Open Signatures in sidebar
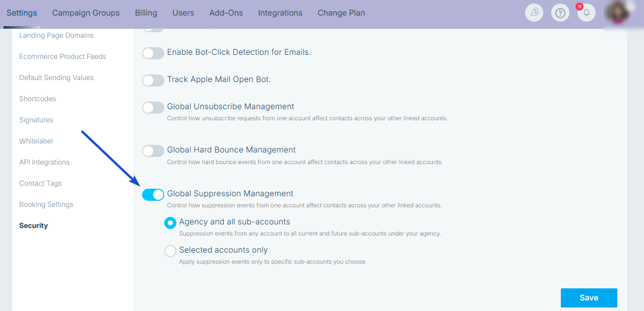 36,120
